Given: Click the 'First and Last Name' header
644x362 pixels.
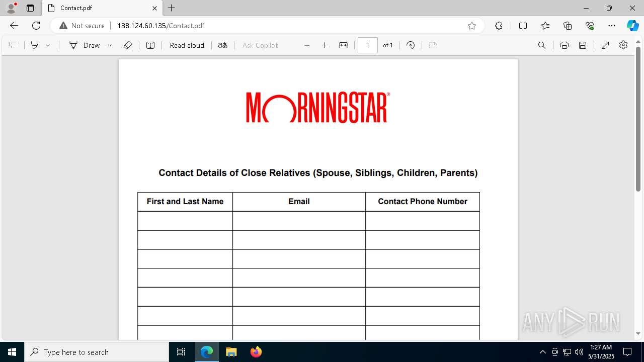Looking at the screenshot, I should 185,201.
